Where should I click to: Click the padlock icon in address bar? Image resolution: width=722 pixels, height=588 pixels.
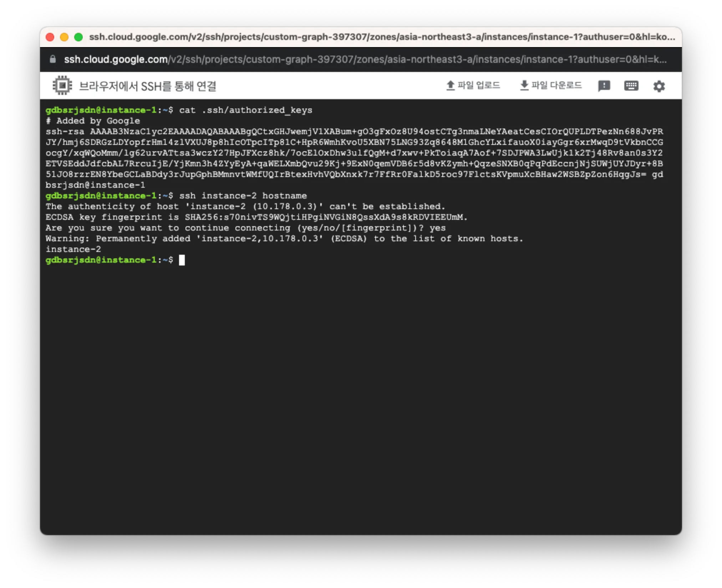[53, 59]
